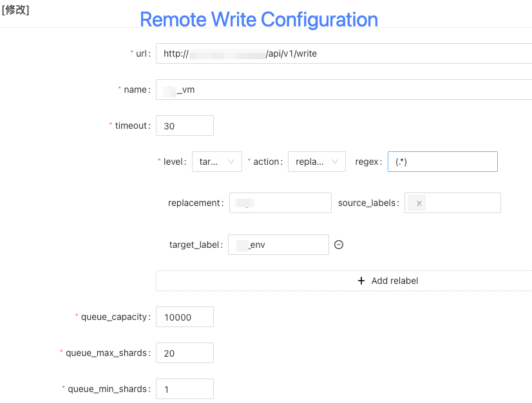Focus the name input field
This screenshot has width=532, height=403.
344,89
